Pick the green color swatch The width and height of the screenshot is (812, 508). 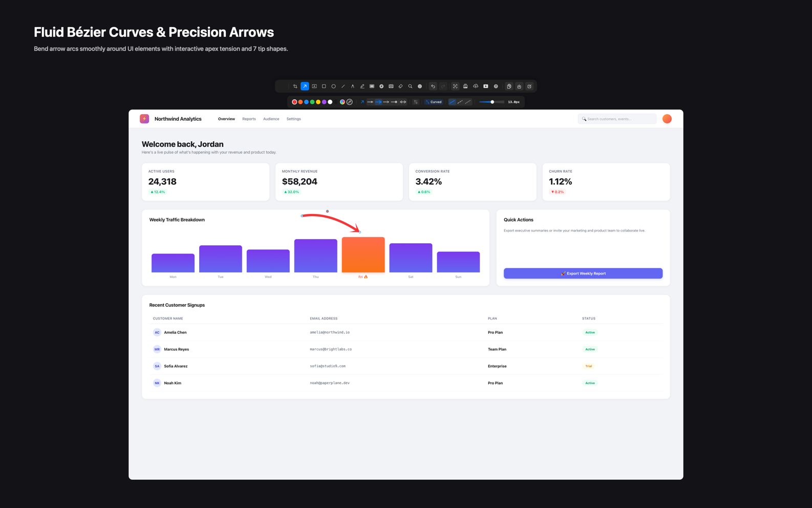click(312, 102)
